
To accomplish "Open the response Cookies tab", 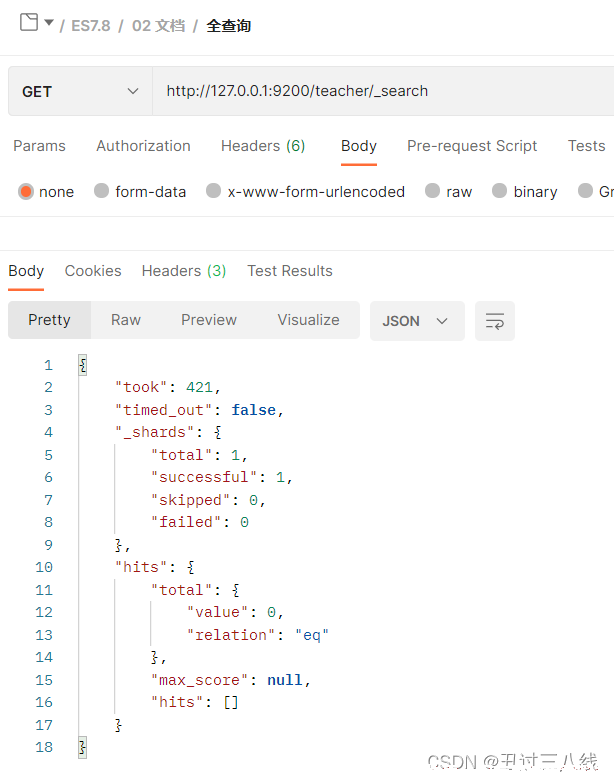I will click(93, 271).
